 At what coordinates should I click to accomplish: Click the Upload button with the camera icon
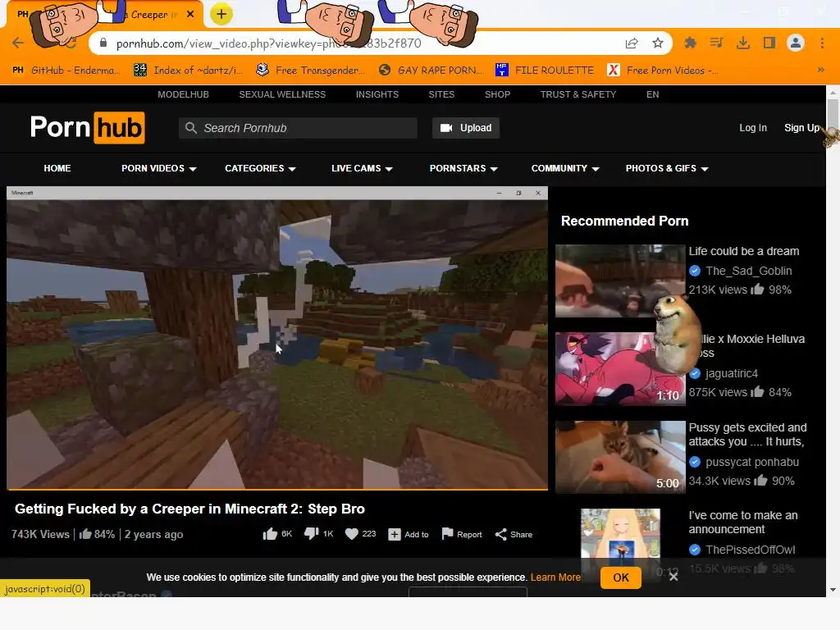(466, 128)
